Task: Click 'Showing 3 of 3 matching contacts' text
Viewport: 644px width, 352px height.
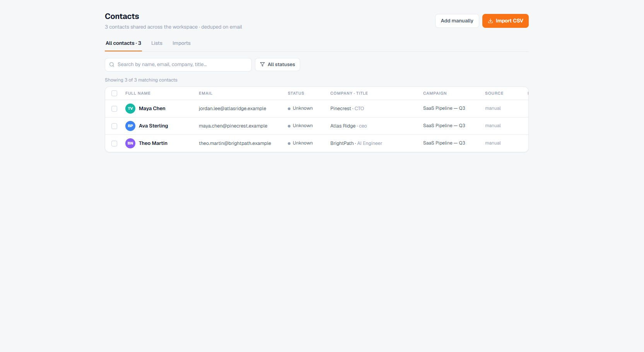Action: point(141,80)
